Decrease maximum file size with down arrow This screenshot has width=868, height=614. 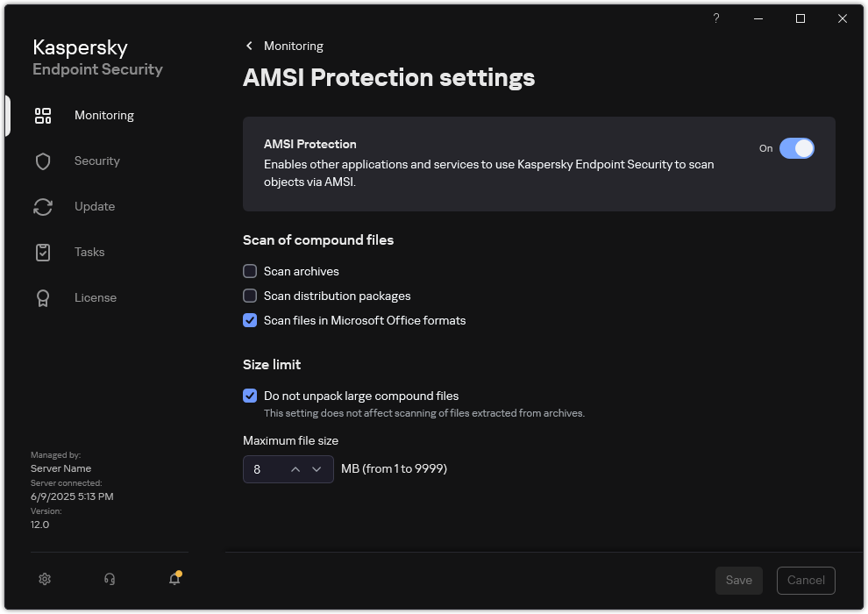pyautogui.click(x=317, y=469)
